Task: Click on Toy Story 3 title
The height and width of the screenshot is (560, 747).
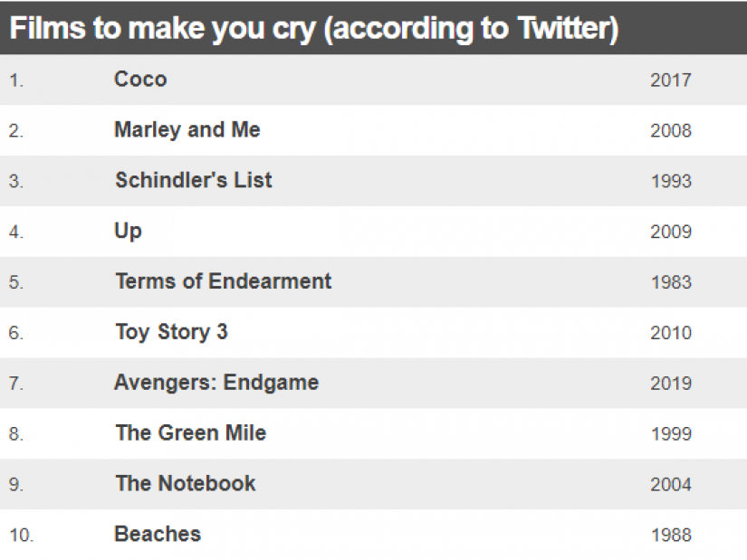Action: tap(171, 332)
